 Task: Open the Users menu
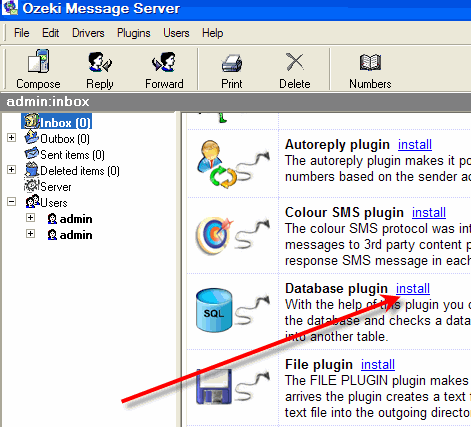(176, 33)
